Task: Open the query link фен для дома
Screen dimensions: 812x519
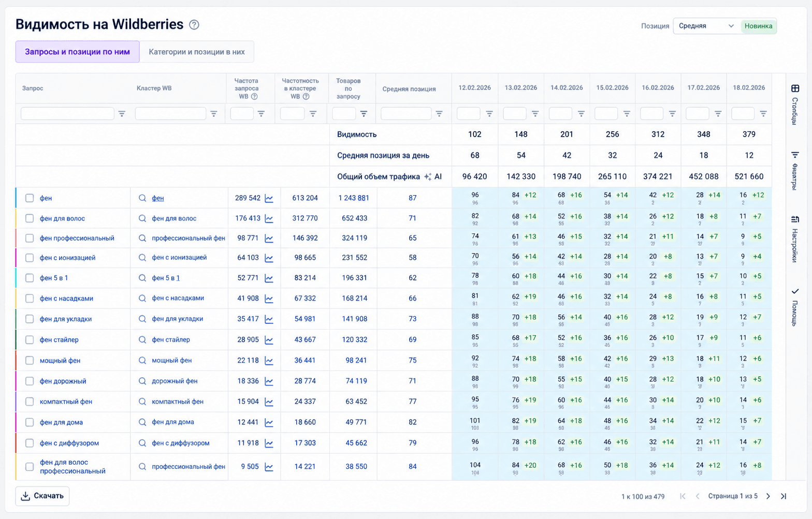Action: [x=61, y=422]
